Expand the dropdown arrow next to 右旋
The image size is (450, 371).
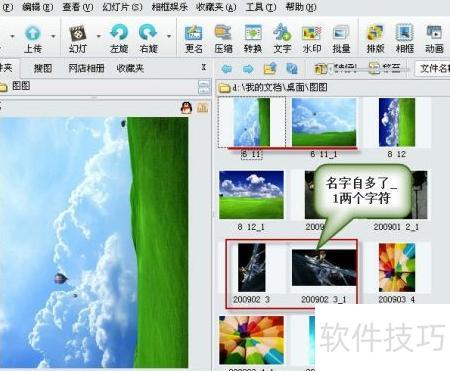pyautogui.click(x=169, y=36)
